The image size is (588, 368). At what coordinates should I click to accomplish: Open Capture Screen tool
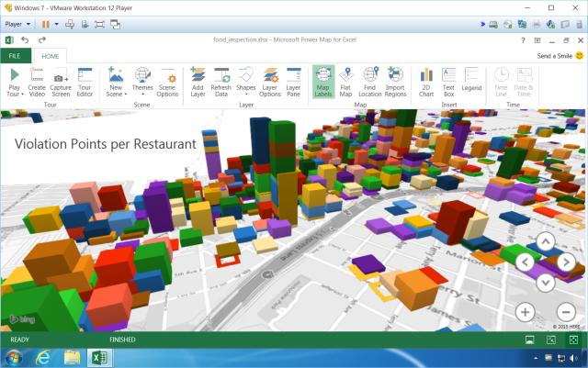(x=61, y=81)
